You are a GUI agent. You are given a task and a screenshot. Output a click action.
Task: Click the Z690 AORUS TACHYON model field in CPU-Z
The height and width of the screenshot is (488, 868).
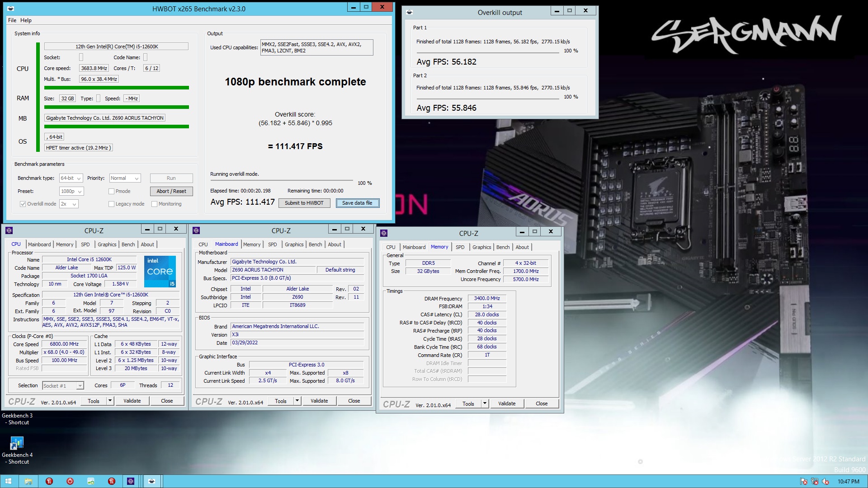tap(273, 270)
